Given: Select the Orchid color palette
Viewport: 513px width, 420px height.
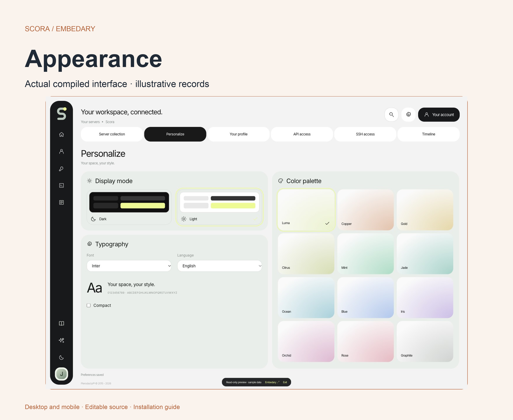Looking at the screenshot, I should coord(306,342).
